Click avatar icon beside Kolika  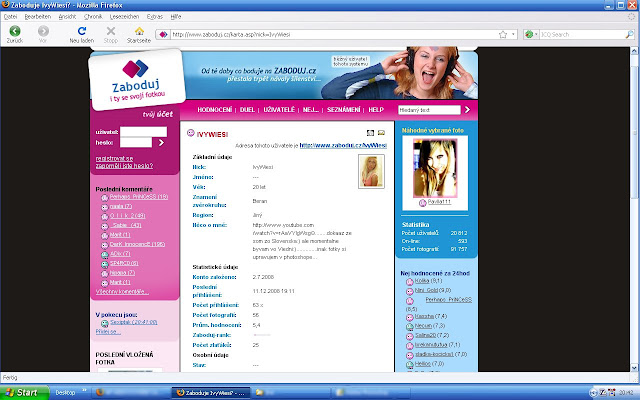pos(410,282)
